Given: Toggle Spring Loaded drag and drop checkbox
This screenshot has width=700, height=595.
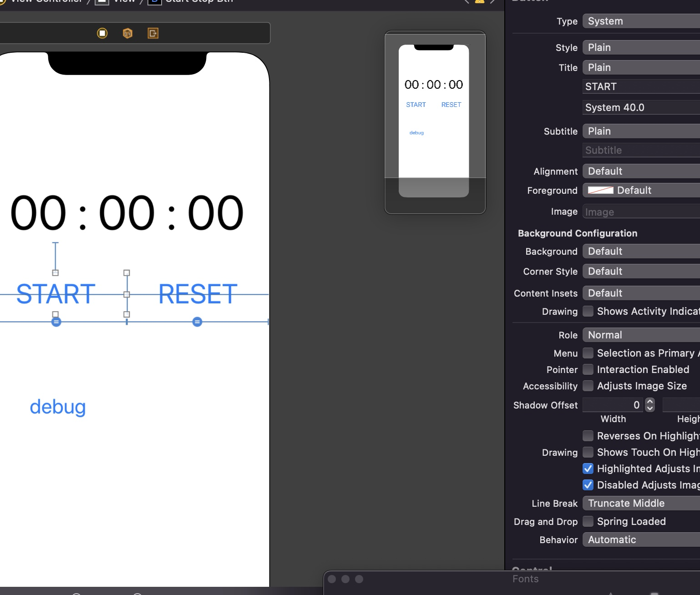Looking at the screenshot, I should click(588, 521).
